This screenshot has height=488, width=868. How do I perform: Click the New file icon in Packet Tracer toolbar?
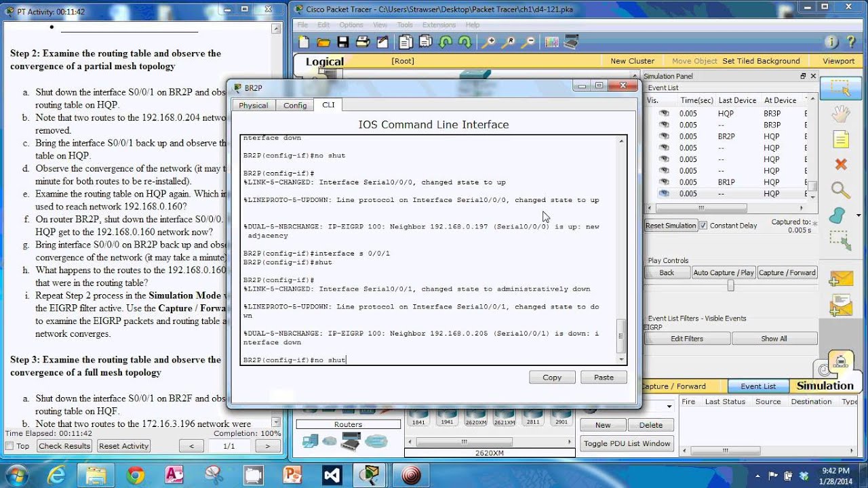point(304,42)
